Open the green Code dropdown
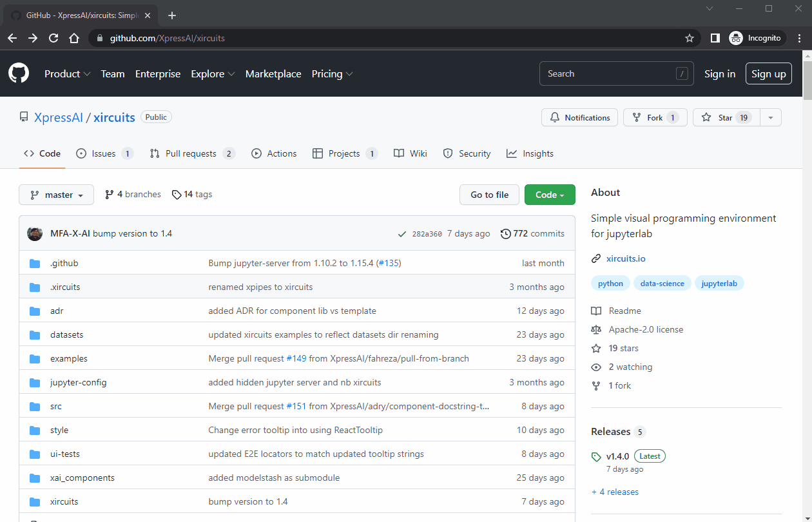The height and width of the screenshot is (522, 812). (x=550, y=195)
